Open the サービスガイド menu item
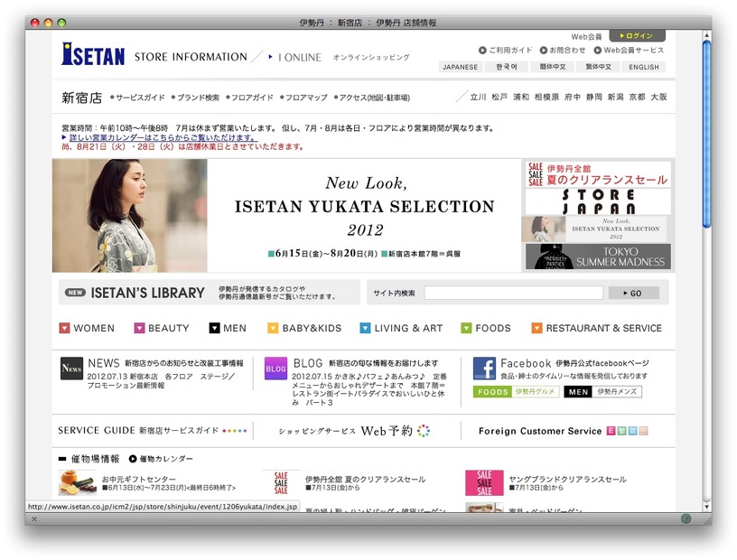737x560 pixels. pyautogui.click(x=137, y=98)
